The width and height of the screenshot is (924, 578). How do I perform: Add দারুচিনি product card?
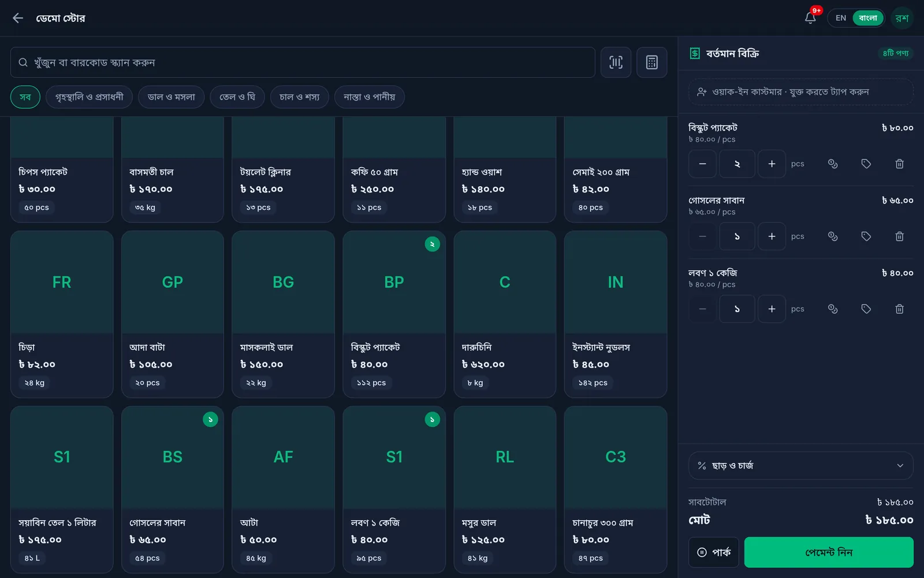coord(505,314)
